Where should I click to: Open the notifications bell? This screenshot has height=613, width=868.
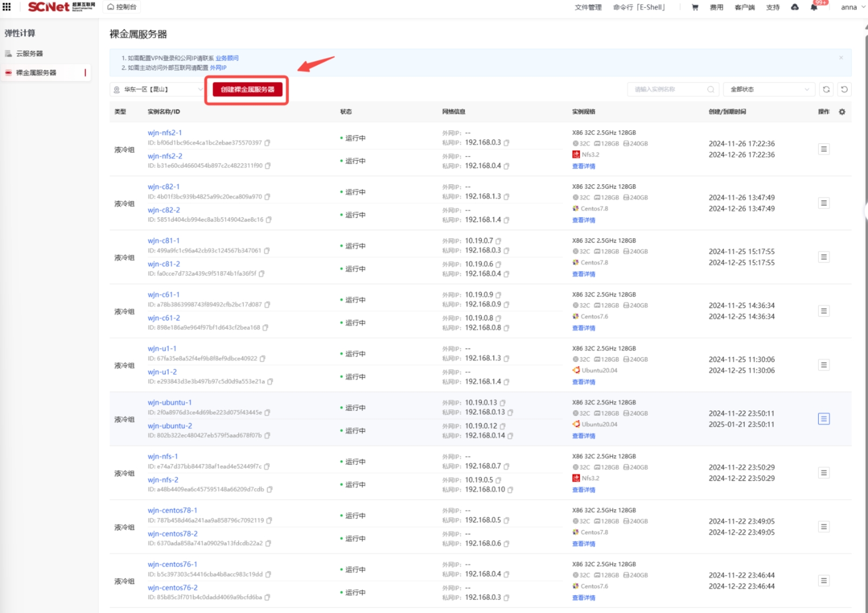(814, 7)
